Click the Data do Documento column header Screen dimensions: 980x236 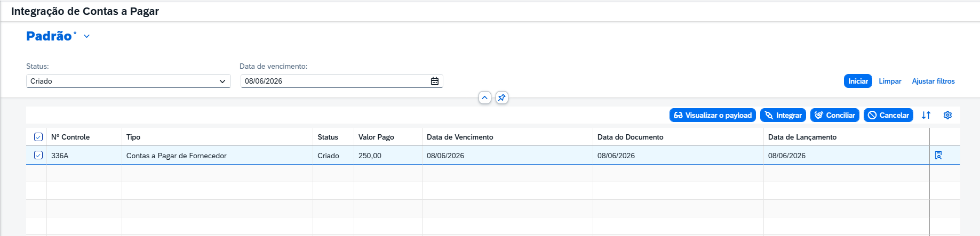678,137
